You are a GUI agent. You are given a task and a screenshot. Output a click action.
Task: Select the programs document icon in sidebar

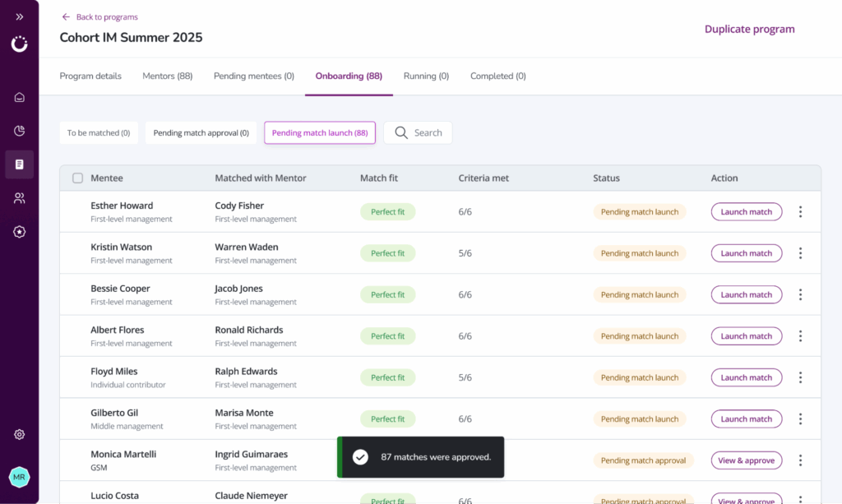click(20, 164)
